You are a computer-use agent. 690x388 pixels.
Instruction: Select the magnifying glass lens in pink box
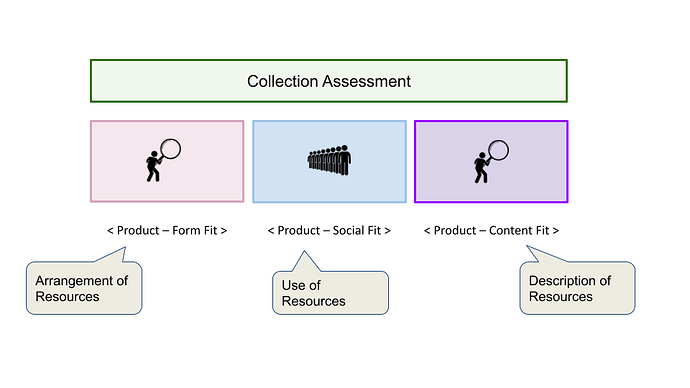point(171,149)
